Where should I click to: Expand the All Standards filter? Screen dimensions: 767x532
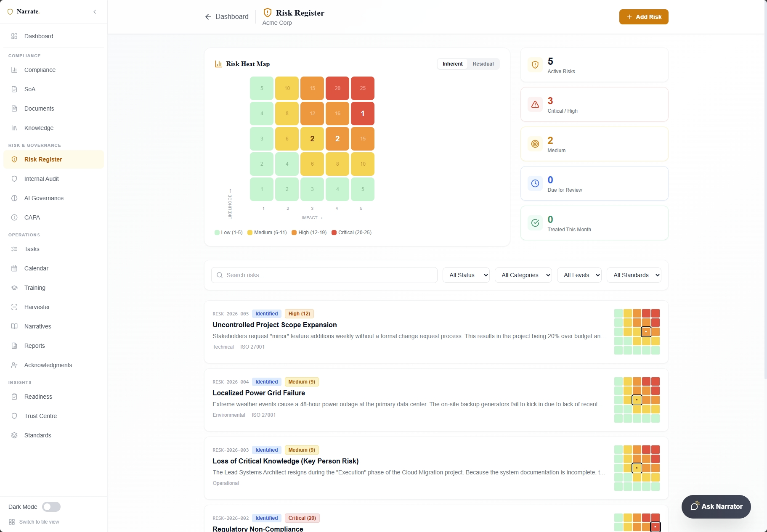click(634, 275)
